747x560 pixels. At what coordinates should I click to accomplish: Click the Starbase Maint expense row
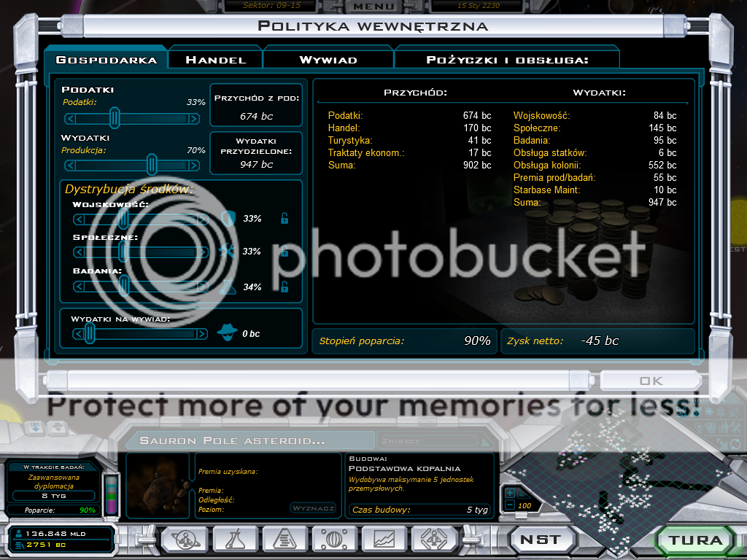point(595,190)
